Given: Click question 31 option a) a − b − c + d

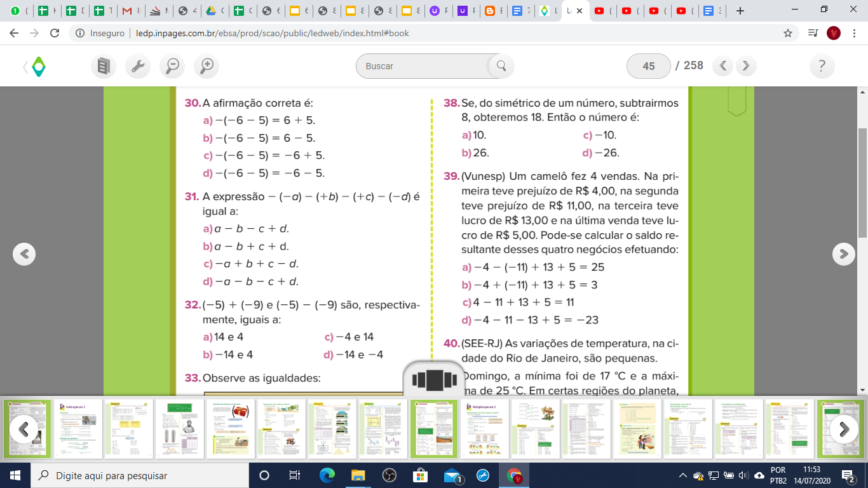Looking at the screenshot, I should pyautogui.click(x=245, y=228).
